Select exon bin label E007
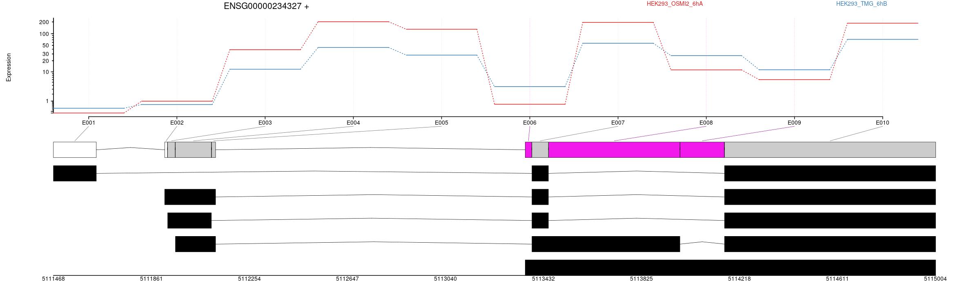The width and height of the screenshot is (980, 286). coord(618,123)
